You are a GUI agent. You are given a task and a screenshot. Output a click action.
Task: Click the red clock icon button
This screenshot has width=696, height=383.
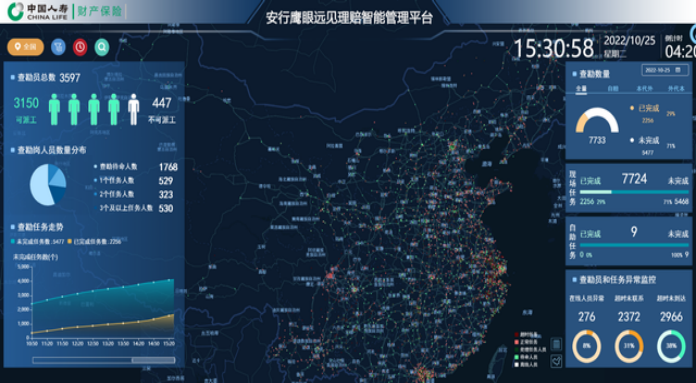(80, 47)
